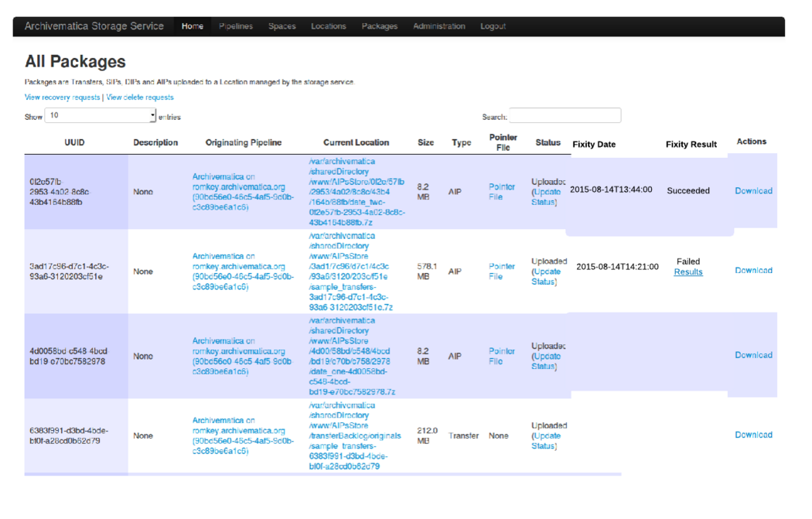Viewport: 812px width, 519px height.
Task: View fixity Results for the failed check
Action: click(687, 272)
